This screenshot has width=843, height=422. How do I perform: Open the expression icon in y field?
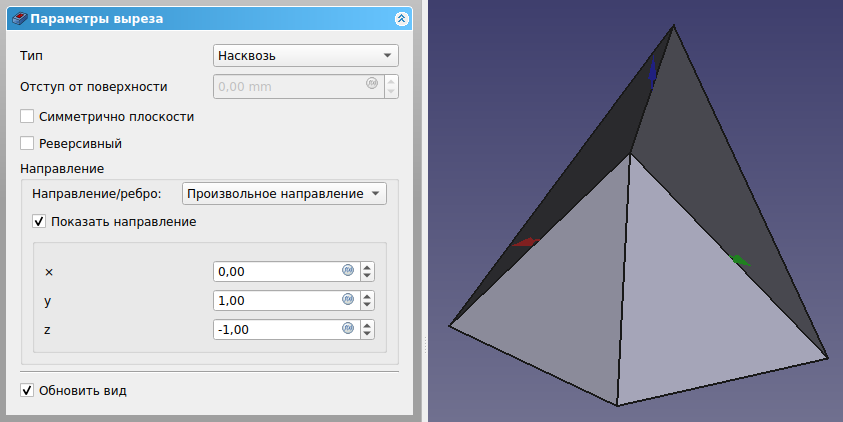(348, 299)
